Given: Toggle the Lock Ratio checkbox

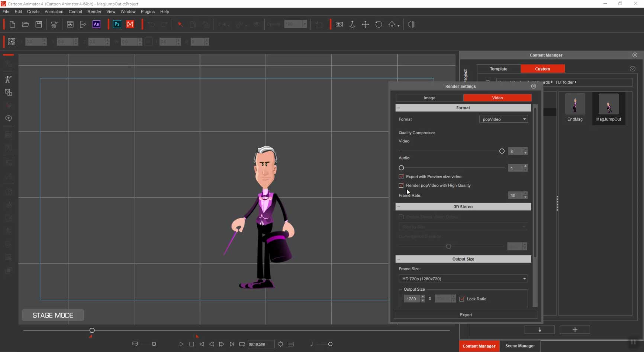Looking at the screenshot, I should point(462,299).
